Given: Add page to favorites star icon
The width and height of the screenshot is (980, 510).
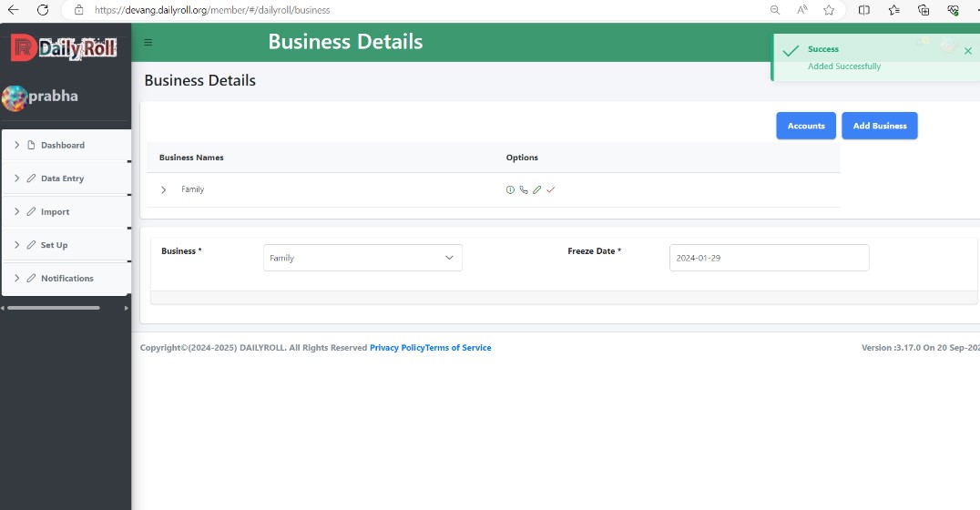Looking at the screenshot, I should coord(829,10).
